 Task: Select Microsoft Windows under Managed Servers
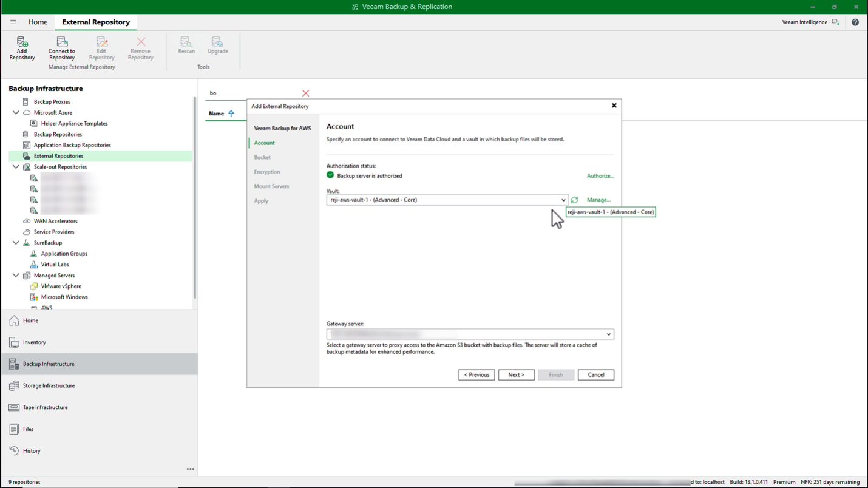(64, 297)
